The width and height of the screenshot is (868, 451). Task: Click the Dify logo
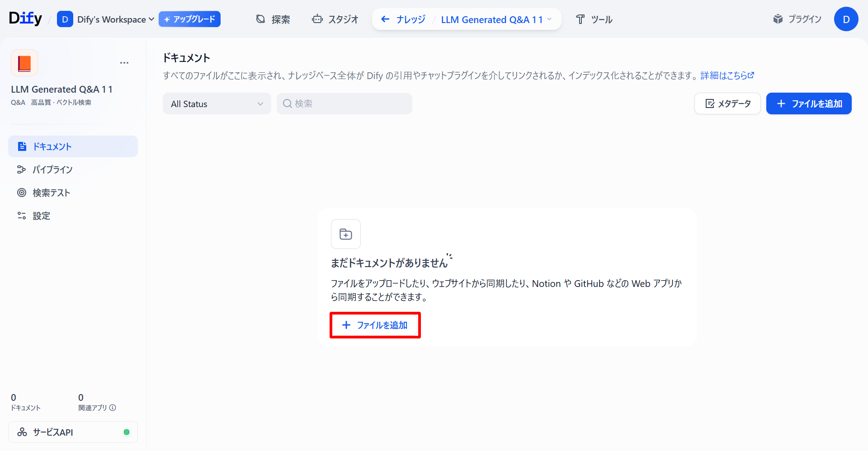click(x=25, y=18)
